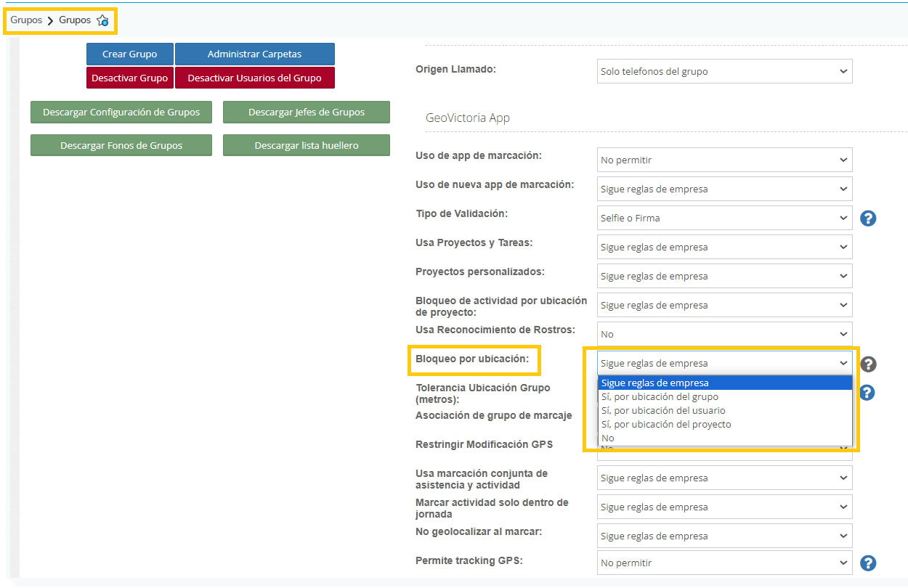The image size is (908, 588).
Task: Open the Tipo de Validación dropdown
Action: click(x=724, y=218)
